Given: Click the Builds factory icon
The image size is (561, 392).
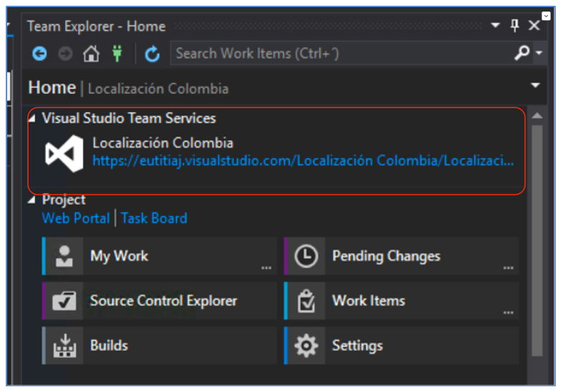Looking at the screenshot, I should pos(64,345).
